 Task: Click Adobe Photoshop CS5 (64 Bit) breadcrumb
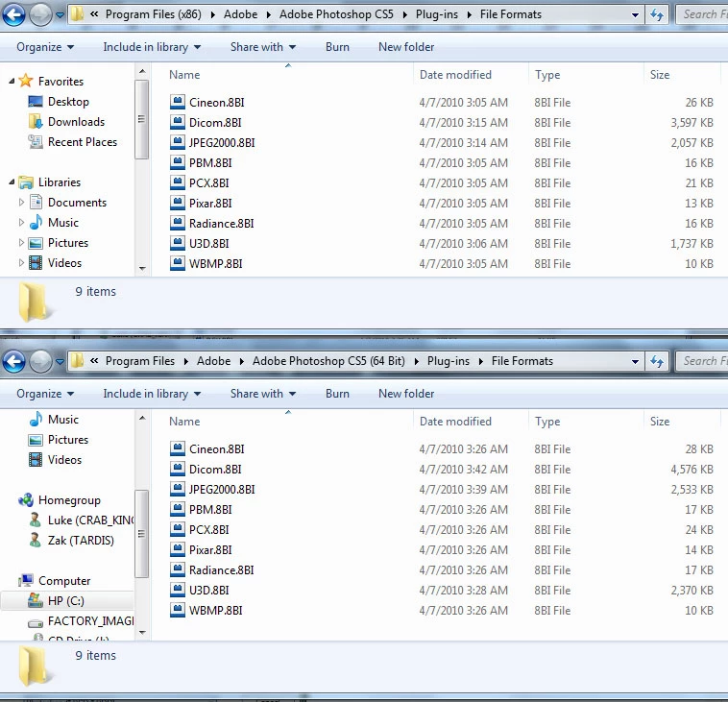328,361
